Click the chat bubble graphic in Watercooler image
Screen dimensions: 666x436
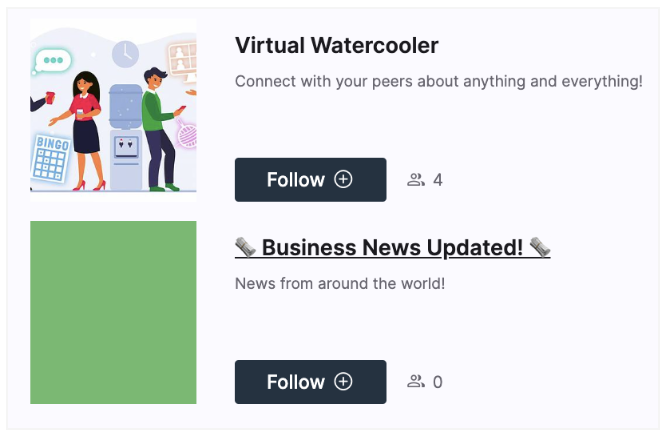[52, 61]
